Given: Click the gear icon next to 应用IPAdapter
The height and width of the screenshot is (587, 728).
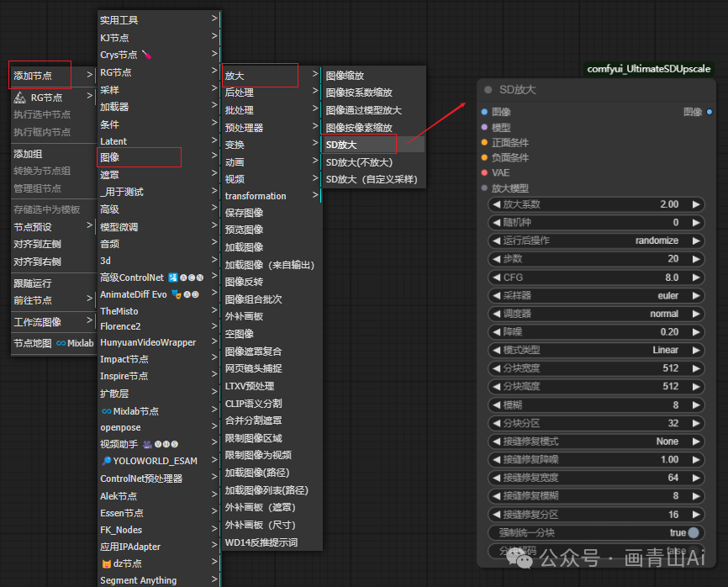Looking at the screenshot, I should [164, 544].
